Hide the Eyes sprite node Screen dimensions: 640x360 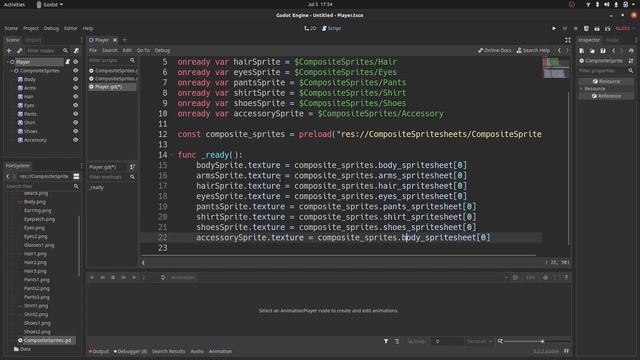[x=76, y=105]
